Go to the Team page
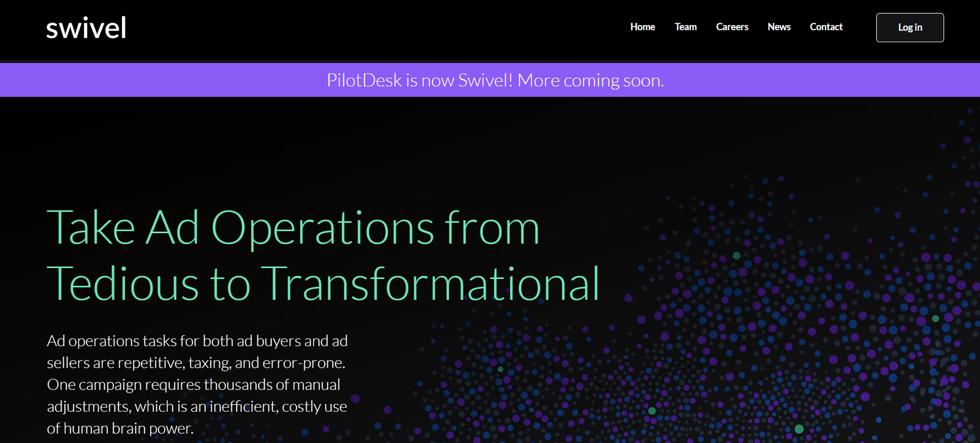Screen dimensions: 980x443 [x=685, y=27]
